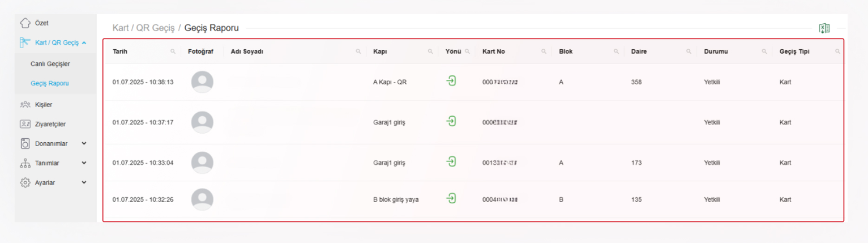Image resolution: width=868 pixels, height=243 pixels.
Task: Sort by the Kapı column header
Action: [380, 52]
